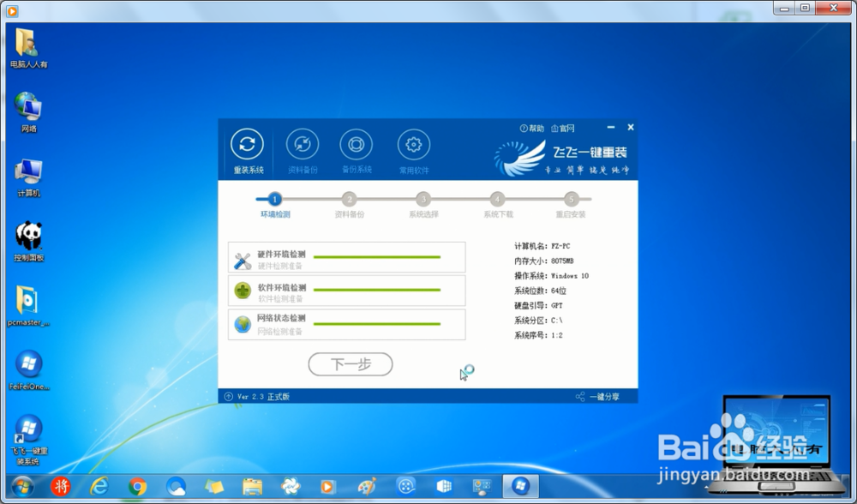This screenshot has height=504, width=857.
Task: Click the 下一步 next step button
Action: 351,364
